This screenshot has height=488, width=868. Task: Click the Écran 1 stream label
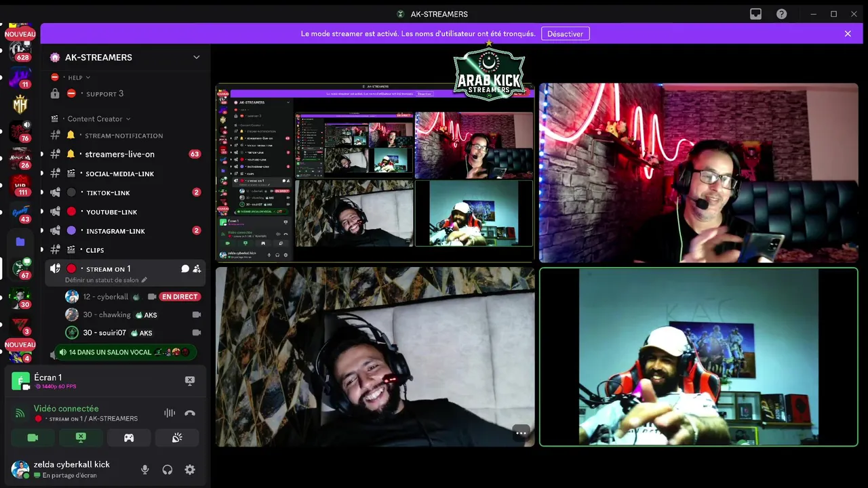[x=47, y=378]
